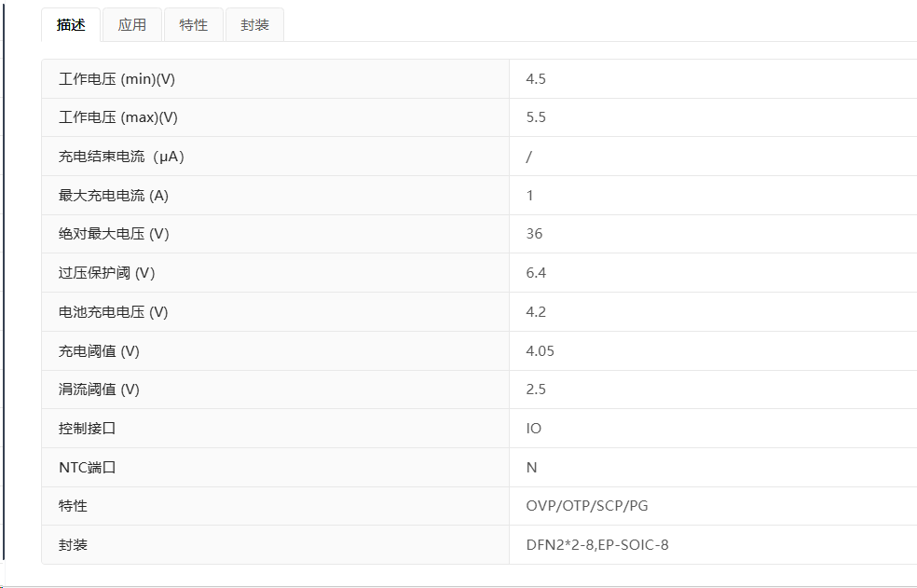Select the 电池充电电压 value 4.2

pyautogui.click(x=536, y=312)
